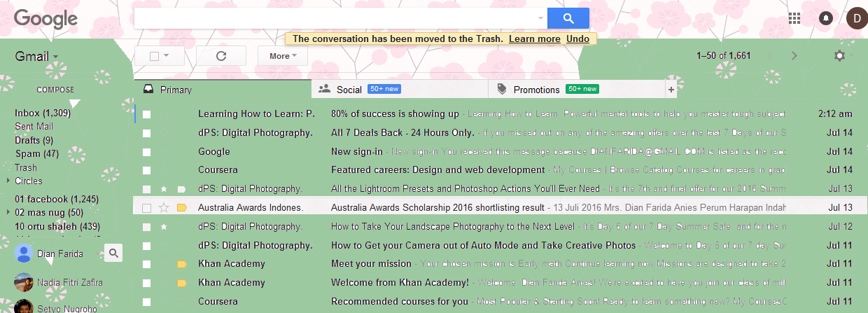Refresh the inbox

(x=221, y=56)
